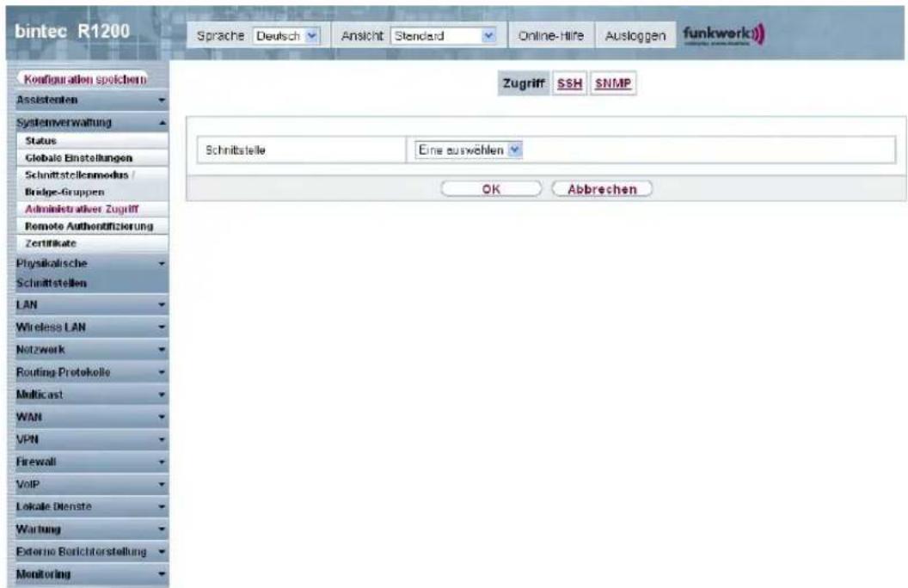
Task: Cancel with the Abbrechen button
Action: (602, 189)
